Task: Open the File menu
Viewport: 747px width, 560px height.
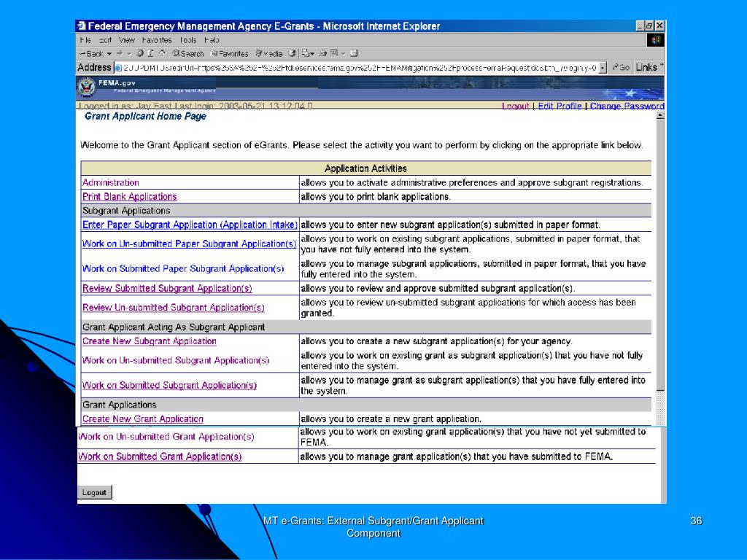Action: pos(85,40)
